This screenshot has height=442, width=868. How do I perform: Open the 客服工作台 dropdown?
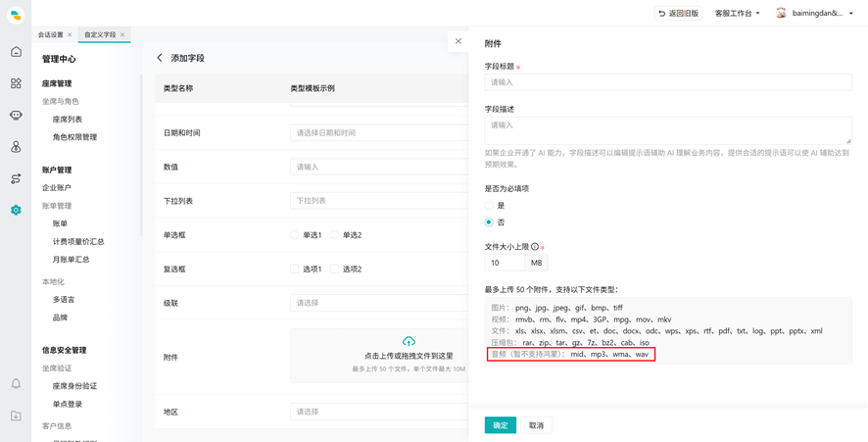click(x=738, y=14)
